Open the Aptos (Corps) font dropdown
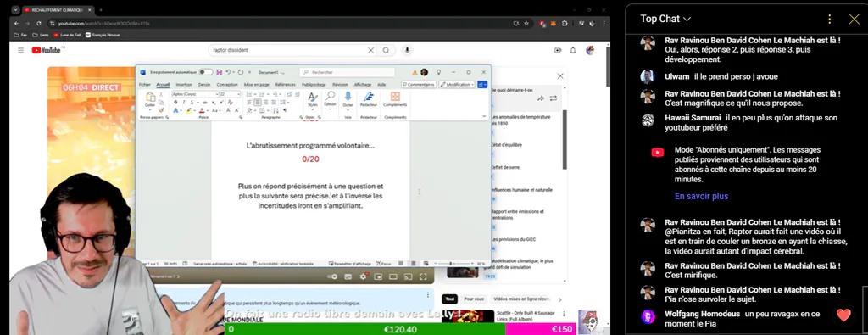Viewport: 868px width, 335px height. click(196, 94)
